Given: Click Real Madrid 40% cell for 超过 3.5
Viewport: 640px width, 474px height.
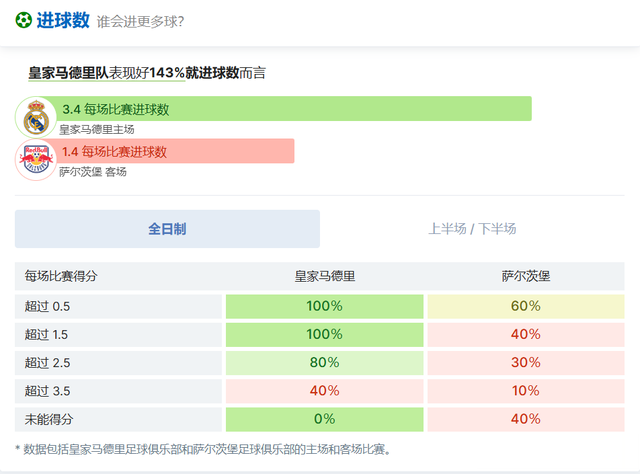Looking at the screenshot, I should coord(324,391).
